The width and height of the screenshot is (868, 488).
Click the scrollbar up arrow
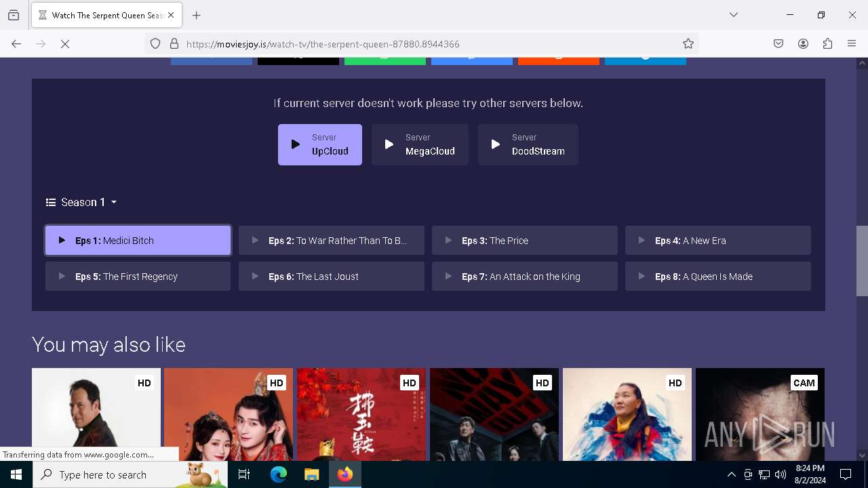(x=862, y=64)
